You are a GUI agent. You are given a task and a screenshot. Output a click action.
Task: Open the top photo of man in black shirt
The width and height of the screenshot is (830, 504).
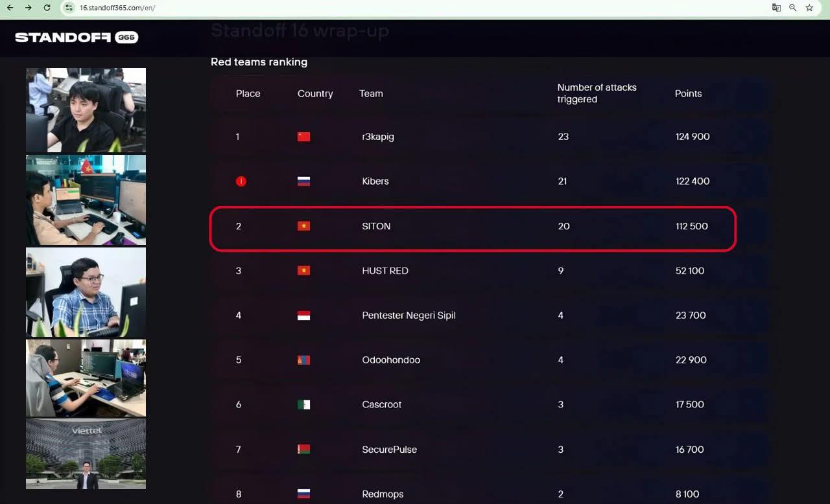86,110
